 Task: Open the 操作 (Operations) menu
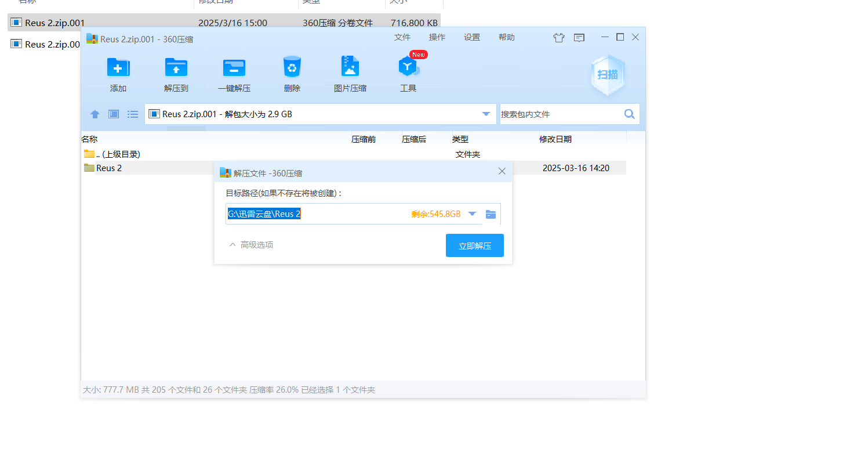[437, 37]
